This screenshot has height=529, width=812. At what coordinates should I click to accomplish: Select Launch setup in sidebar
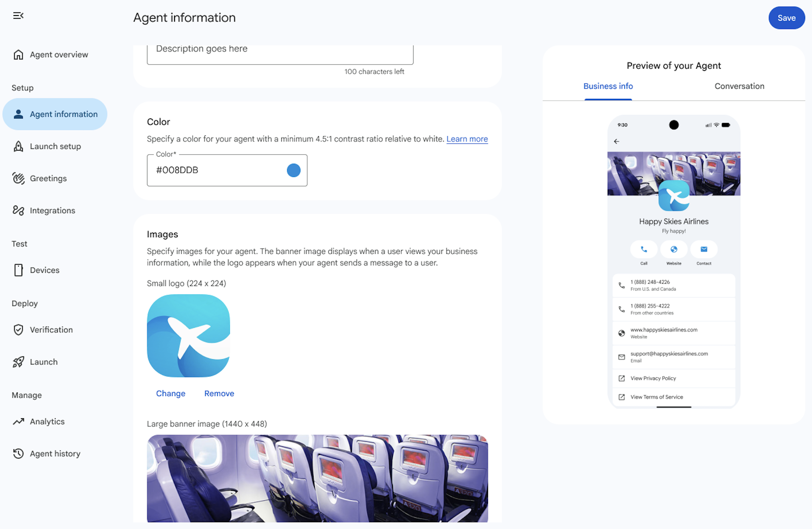[x=55, y=146]
